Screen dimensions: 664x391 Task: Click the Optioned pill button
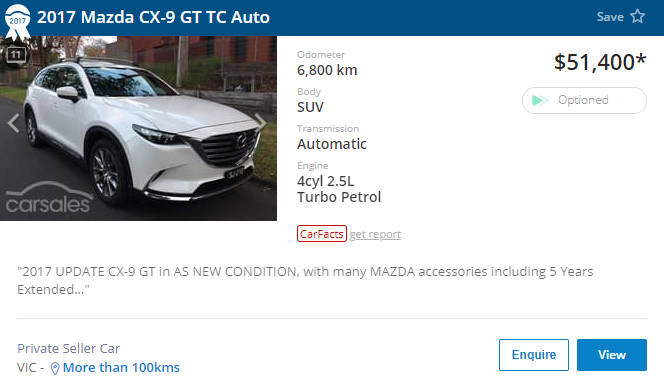click(584, 100)
